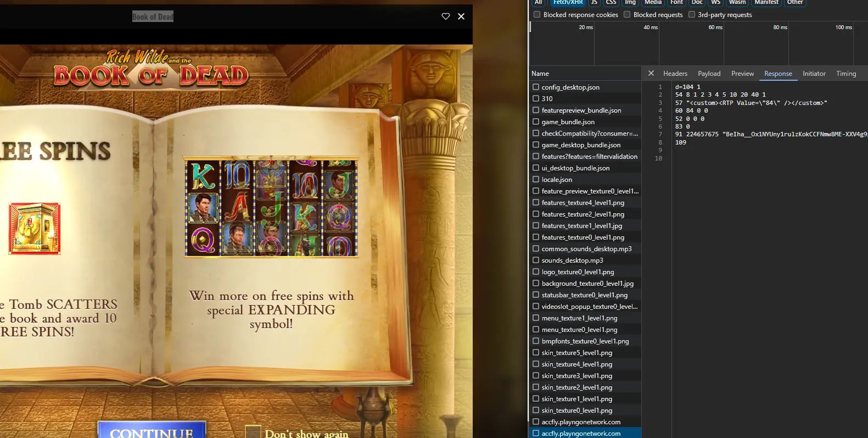
Task: Click the icon beside logo_texture0_level1.png
Action: [536, 271]
